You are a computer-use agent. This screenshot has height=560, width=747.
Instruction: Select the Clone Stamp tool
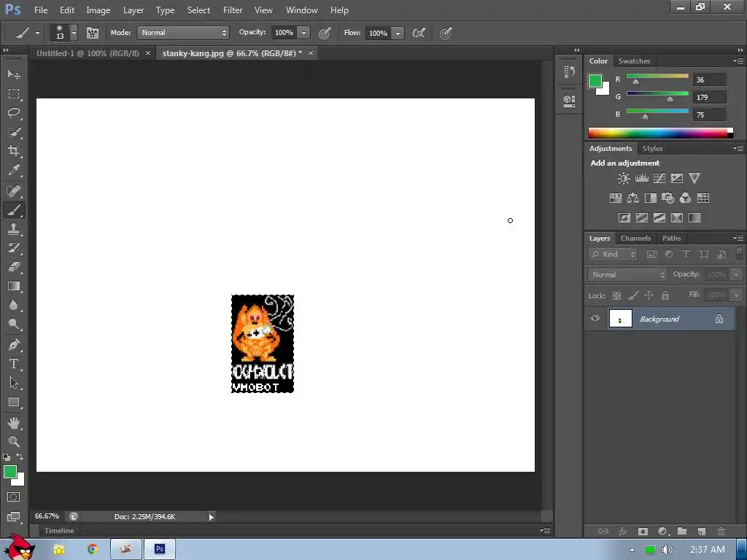tap(14, 229)
